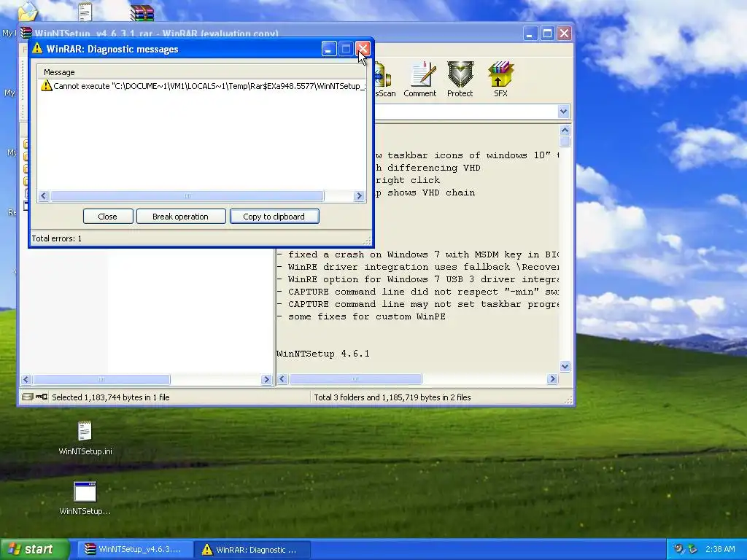Click the Protect icon in WinRAR toolbar

tap(460, 79)
